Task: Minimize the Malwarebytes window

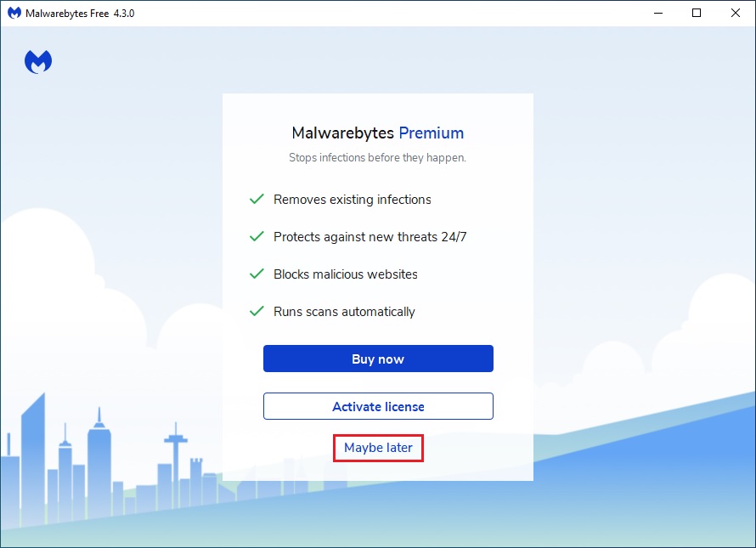Action: (658, 13)
